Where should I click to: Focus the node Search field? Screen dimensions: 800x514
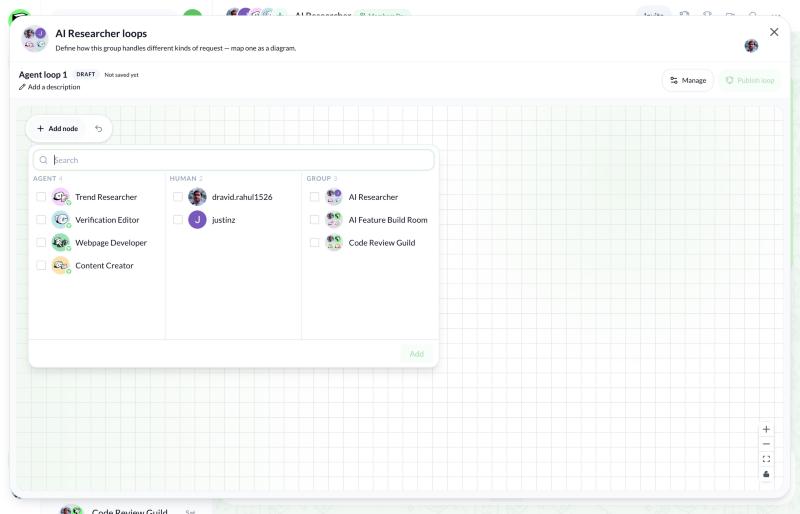(234, 160)
